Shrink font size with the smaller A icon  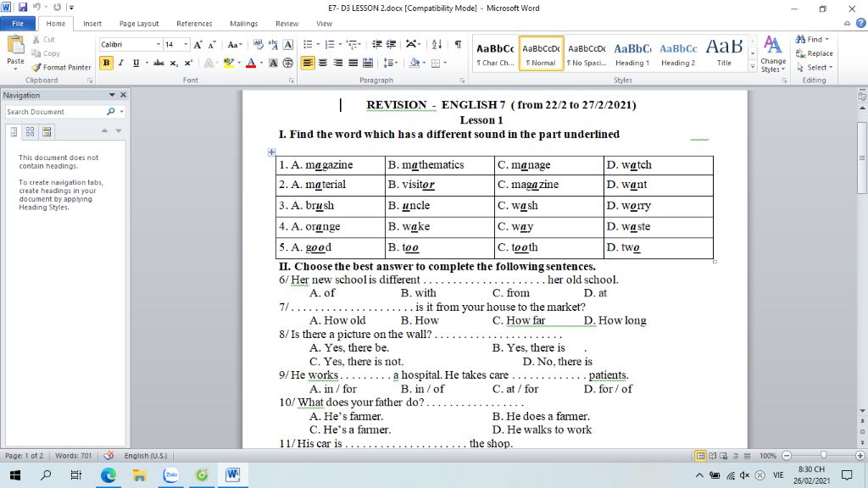[211, 44]
